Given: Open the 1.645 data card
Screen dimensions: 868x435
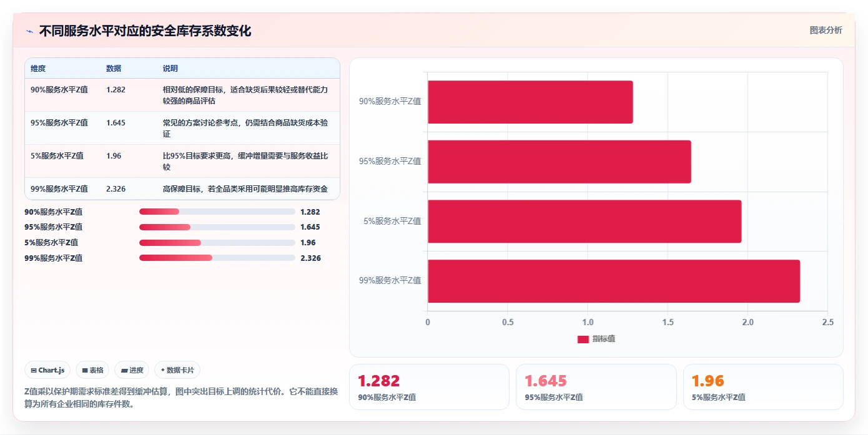Looking at the screenshot, I should tap(596, 387).
